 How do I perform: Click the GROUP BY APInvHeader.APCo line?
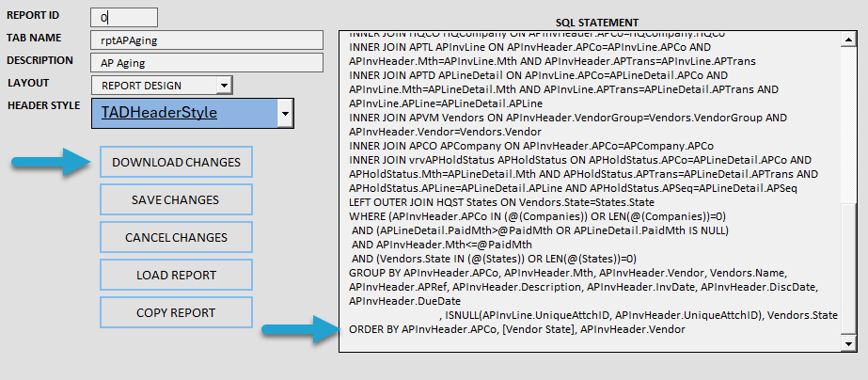pyautogui.click(x=568, y=273)
